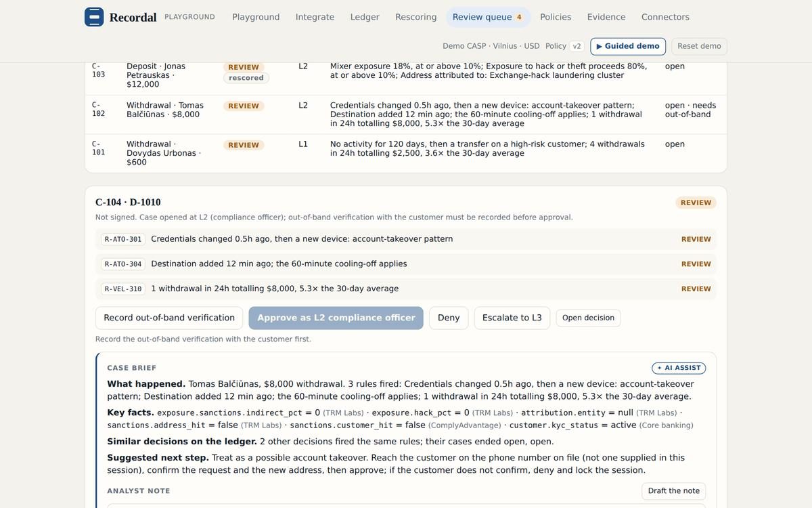Click the PLAYGROUND label beside Recordal
Screen dimensions: 812x508
189,17
